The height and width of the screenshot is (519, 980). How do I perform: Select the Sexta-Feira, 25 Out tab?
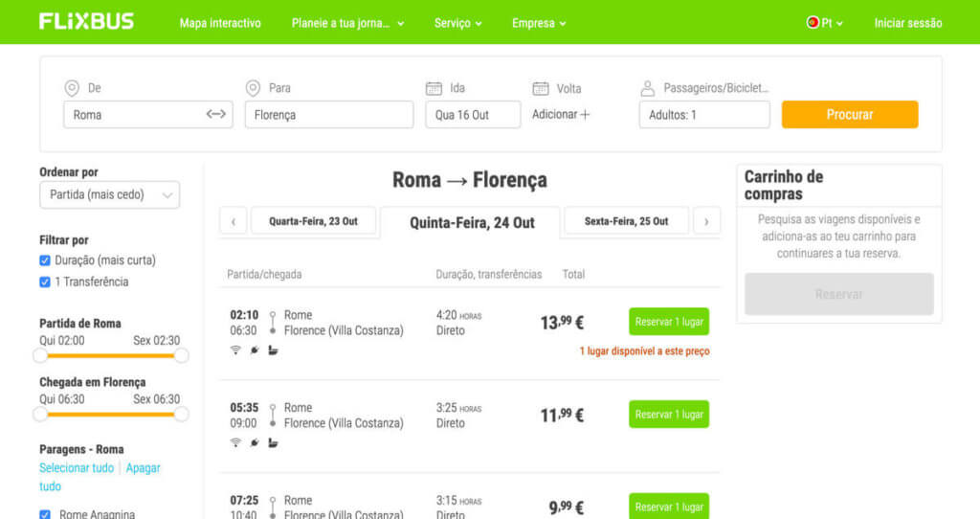point(626,221)
